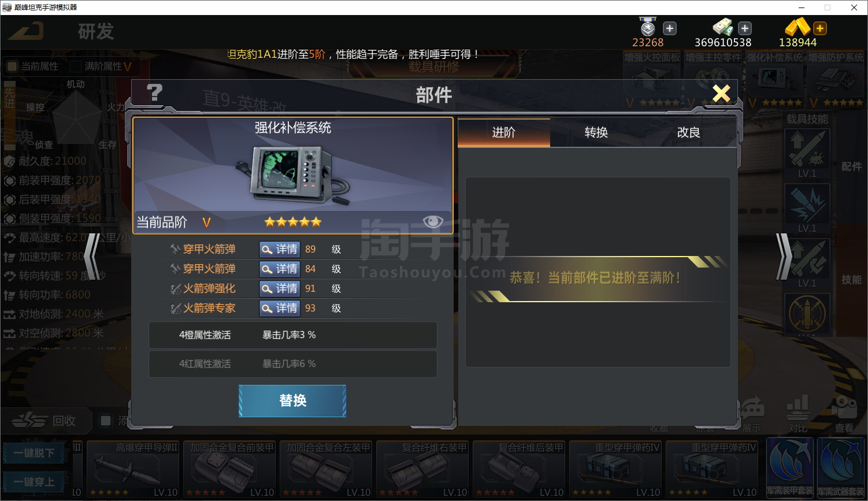Image resolution: width=868 pixels, height=501 pixels.
Task: Add gold with the plus beside 138944
Action: click(x=820, y=28)
